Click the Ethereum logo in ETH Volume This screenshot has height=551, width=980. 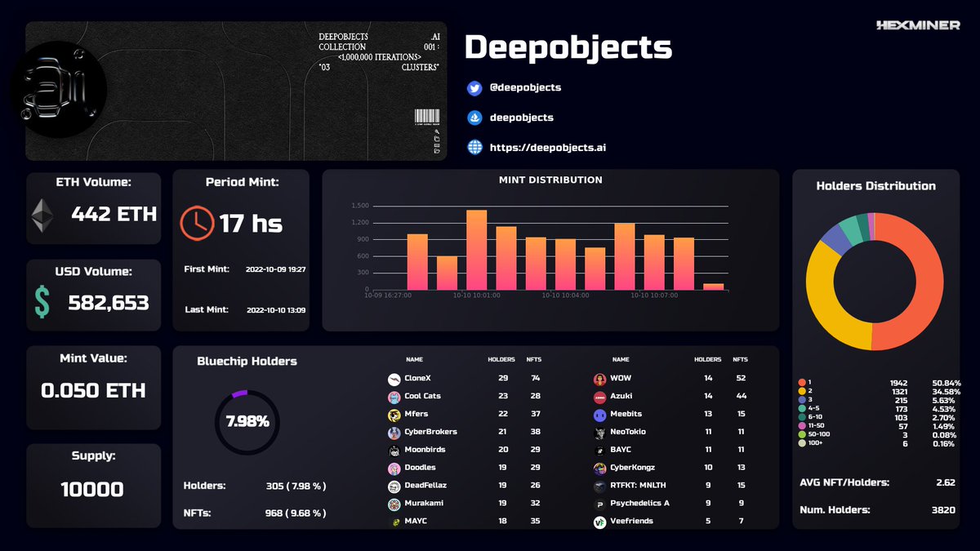tap(42, 216)
